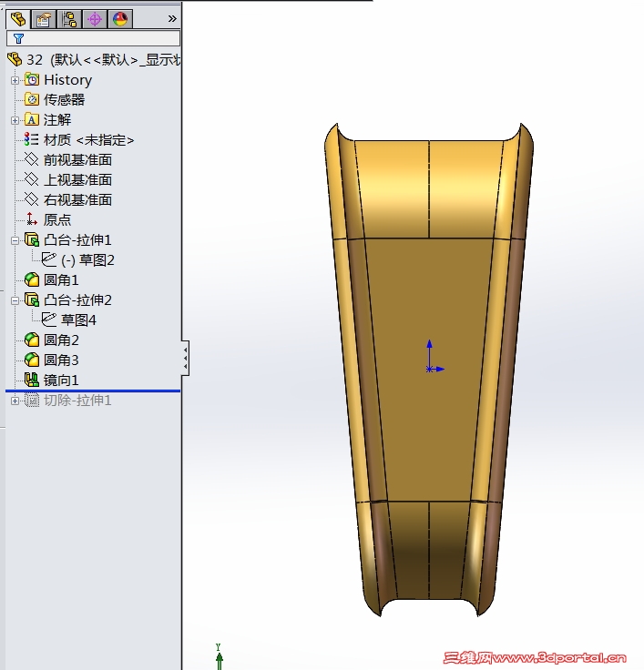Screen dimensions: 644x670
Task: Select the 镜向1 mirror feature
Action: click(61, 381)
